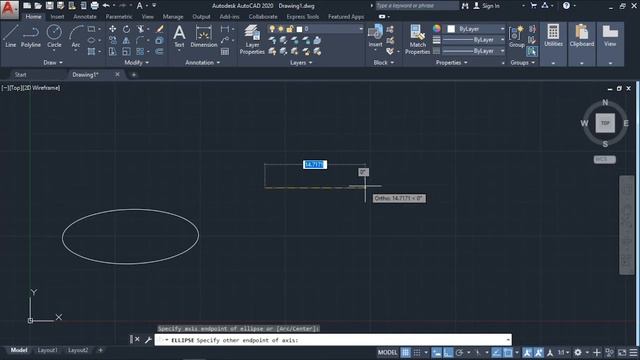
Task: Activate the Stretch tool
Action: [112, 51]
